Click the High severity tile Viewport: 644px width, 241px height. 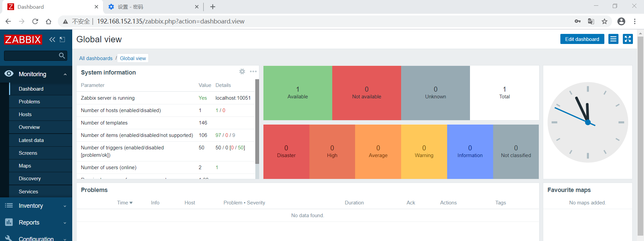[x=332, y=152]
